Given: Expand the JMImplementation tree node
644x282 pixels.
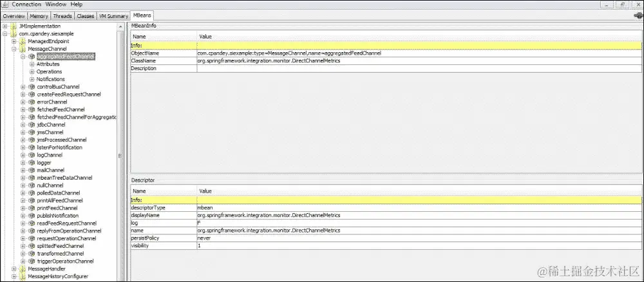Looking at the screenshot, I should 5,26.
